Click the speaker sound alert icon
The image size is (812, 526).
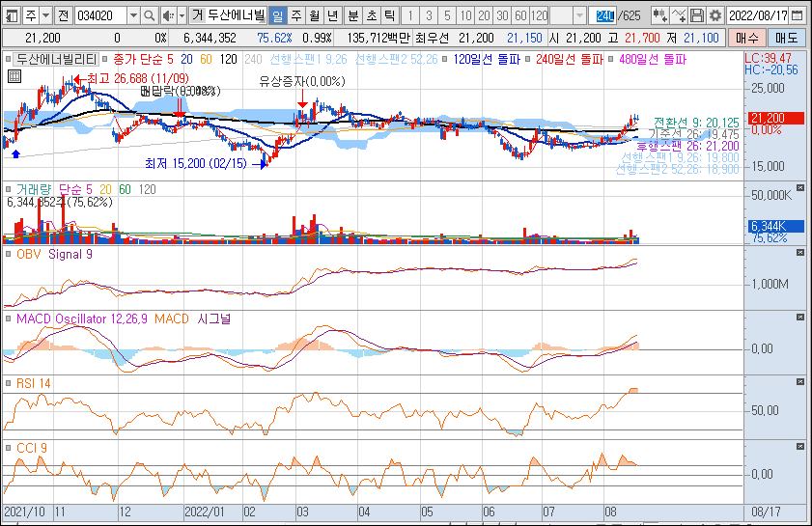click(168, 16)
